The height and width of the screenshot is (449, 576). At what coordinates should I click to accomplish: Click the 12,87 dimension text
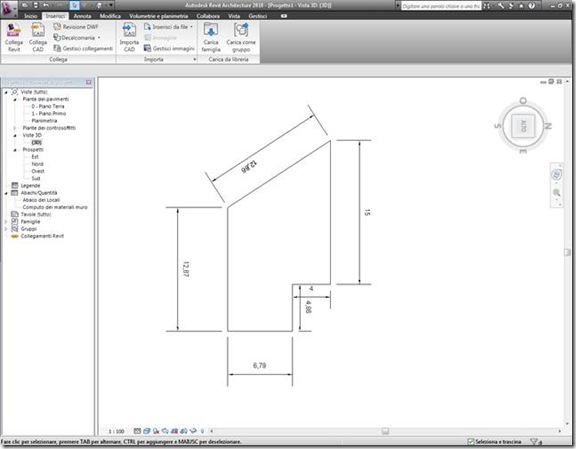pos(186,269)
